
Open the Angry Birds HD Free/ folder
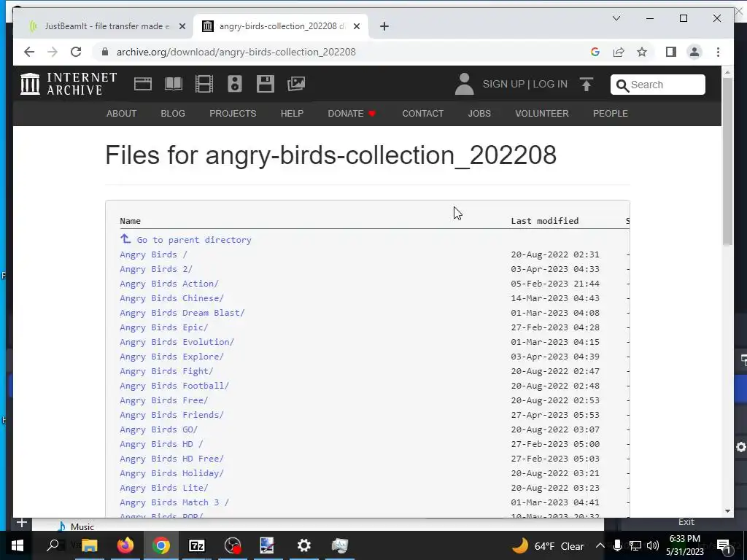click(171, 459)
